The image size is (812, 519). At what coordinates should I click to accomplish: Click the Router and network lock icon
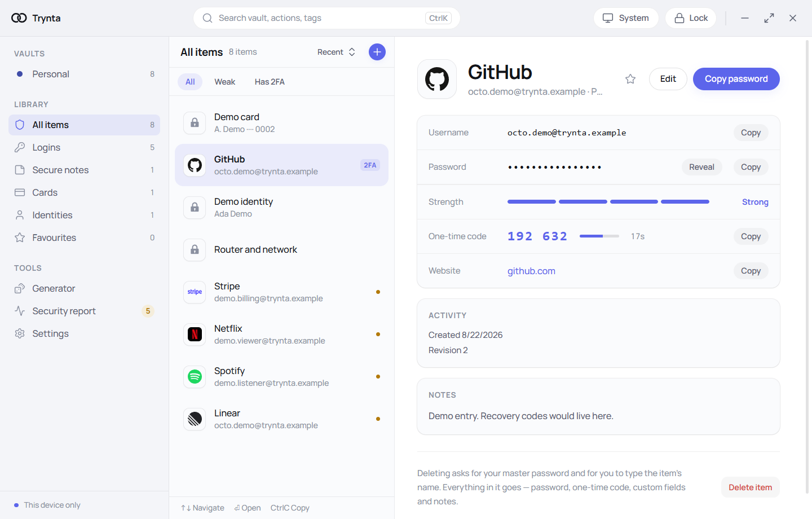click(x=195, y=249)
